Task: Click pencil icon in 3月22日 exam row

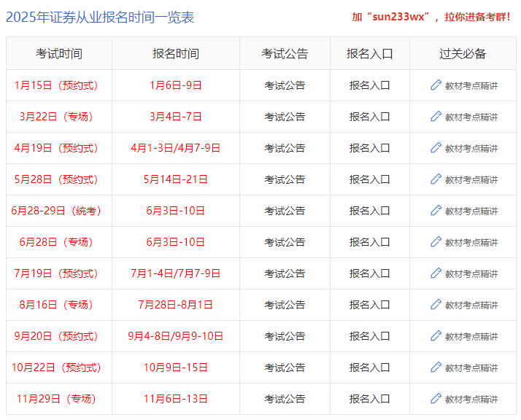Action: 436,117
